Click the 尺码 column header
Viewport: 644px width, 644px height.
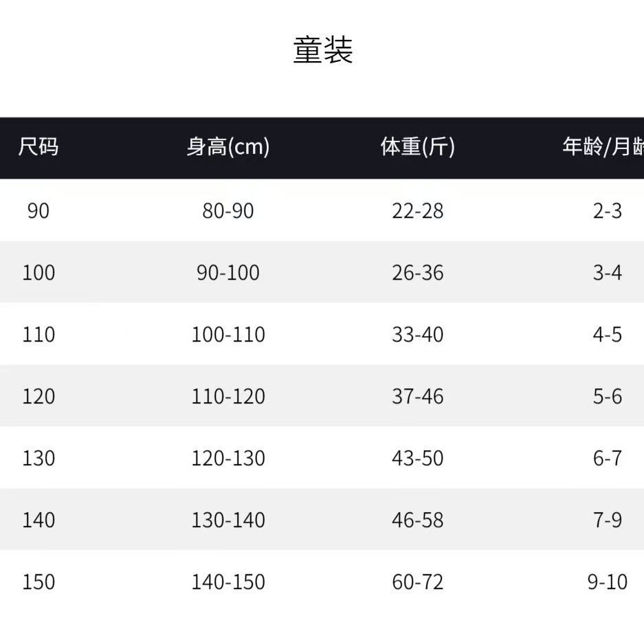click(38, 147)
